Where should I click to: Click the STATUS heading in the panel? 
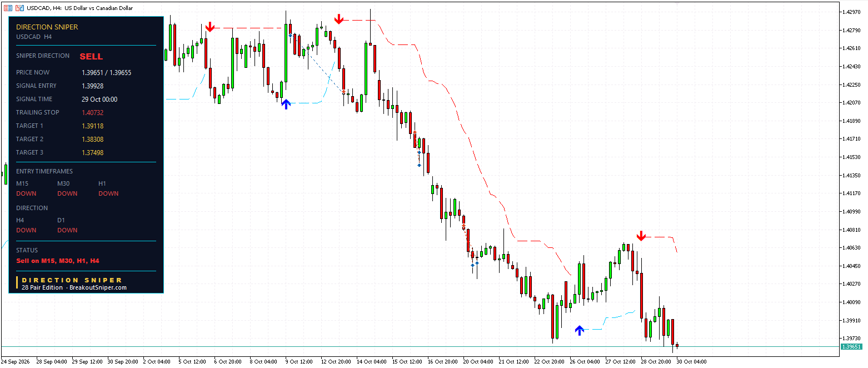(x=27, y=250)
